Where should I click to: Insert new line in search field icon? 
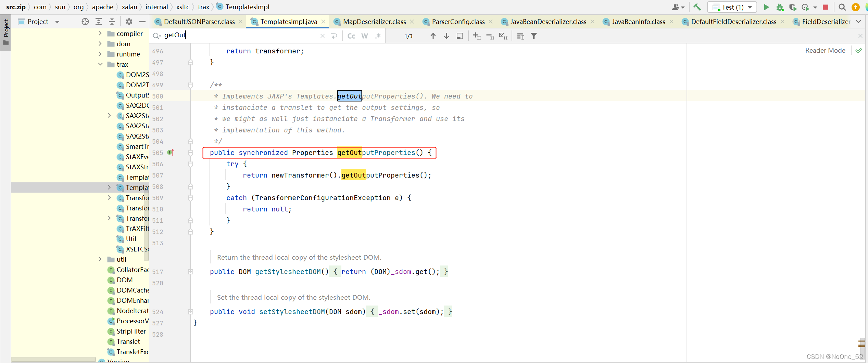coord(334,36)
